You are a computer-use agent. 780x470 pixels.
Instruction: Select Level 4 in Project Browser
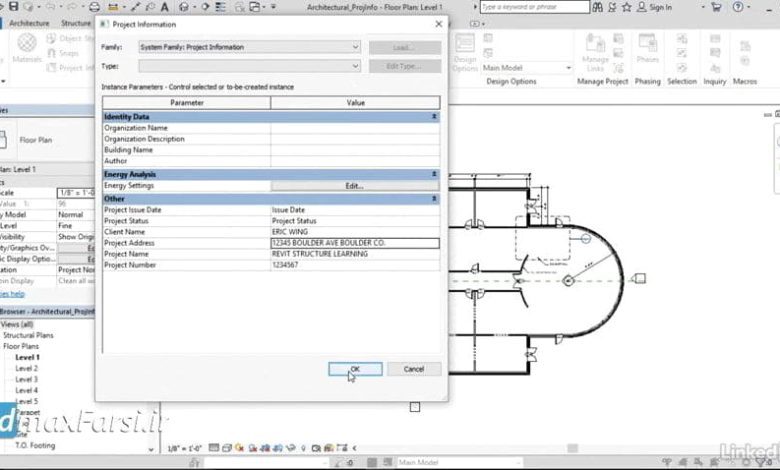[26, 390]
